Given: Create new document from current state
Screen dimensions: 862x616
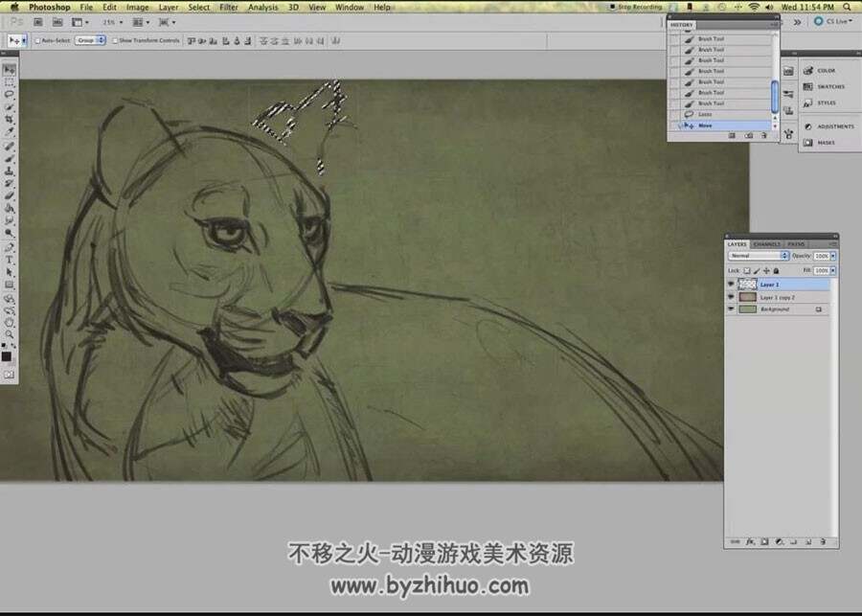Looking at the screenshot, I should click(x=732, y=135).
